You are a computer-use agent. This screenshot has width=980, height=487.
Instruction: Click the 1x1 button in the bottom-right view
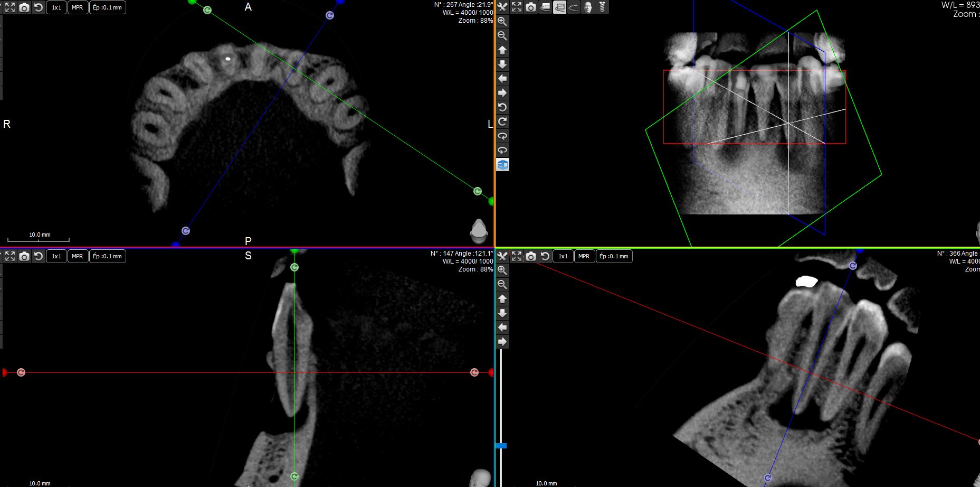563,256
